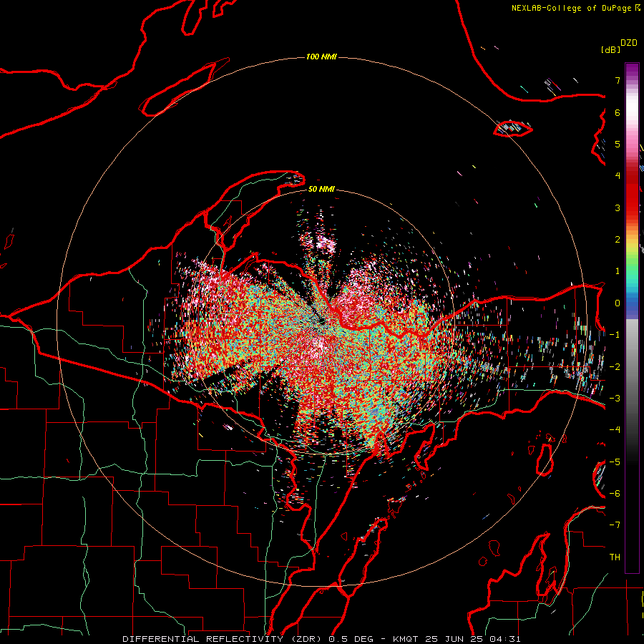The width and height of the screenshot is (644, 644).
Task: Click the positive 5 tick on the dB scale
Action: tap(618, 144)
